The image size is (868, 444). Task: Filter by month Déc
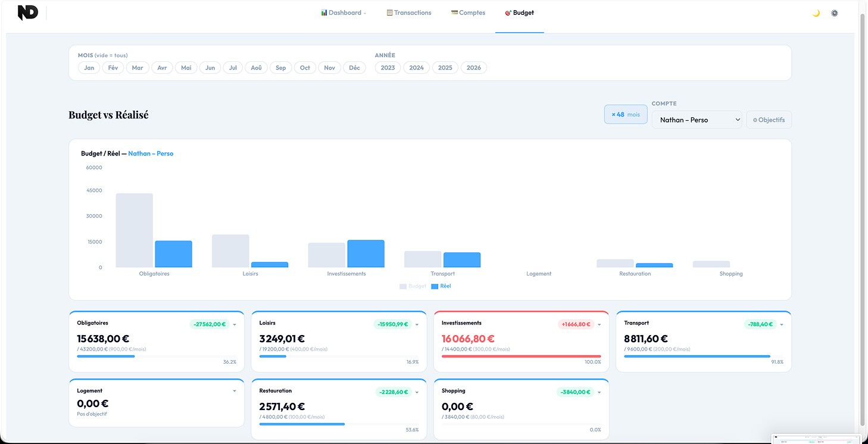pyautogui.click(x=354, y=68)
